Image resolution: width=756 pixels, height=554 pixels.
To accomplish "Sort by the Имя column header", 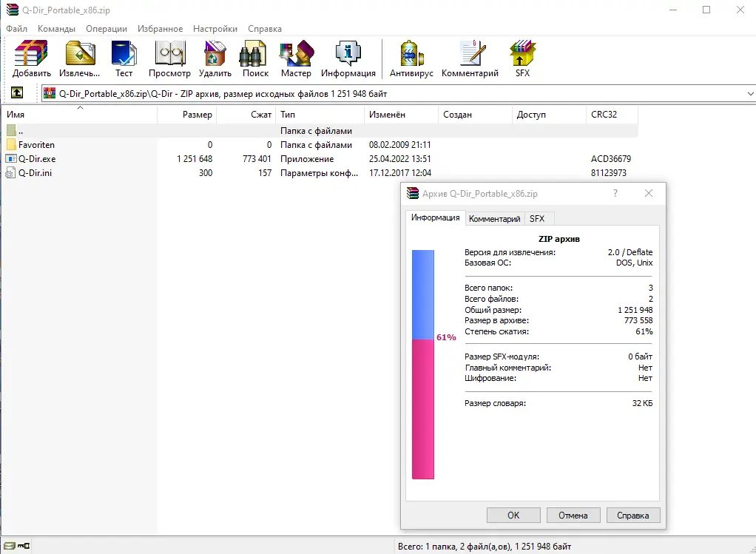I will click(80, 114).
